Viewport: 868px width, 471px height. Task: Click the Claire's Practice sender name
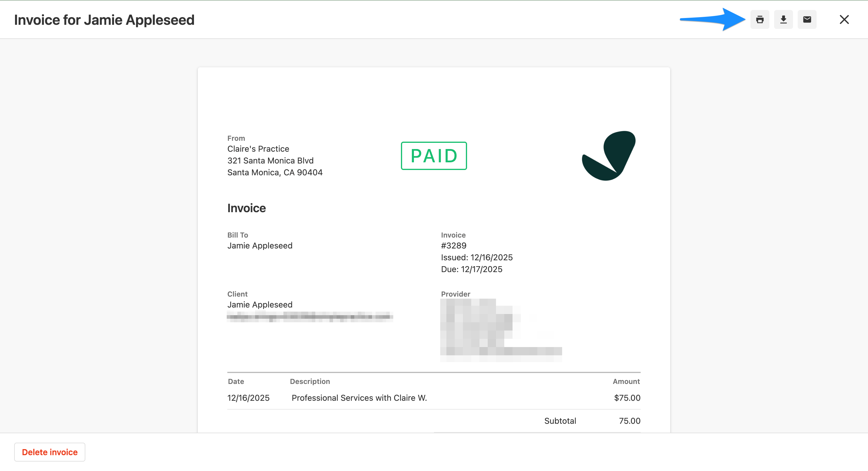[x=258, y=149]
